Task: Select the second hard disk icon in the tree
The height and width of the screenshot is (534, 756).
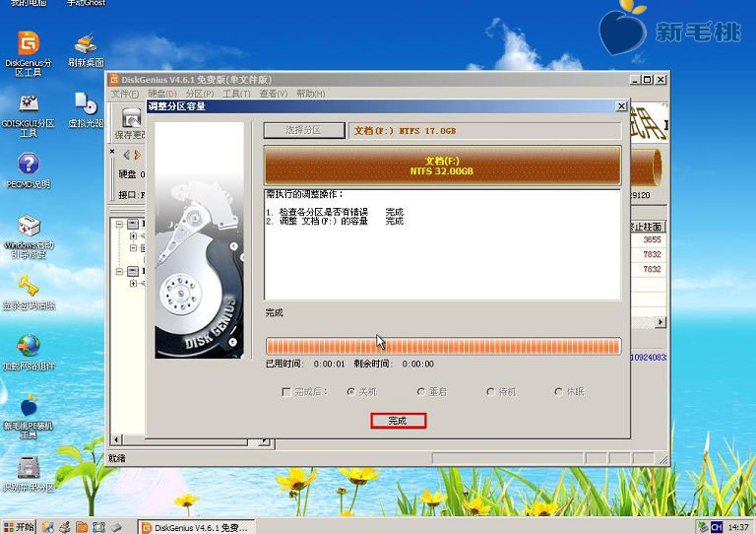Action: pos(133,272)
